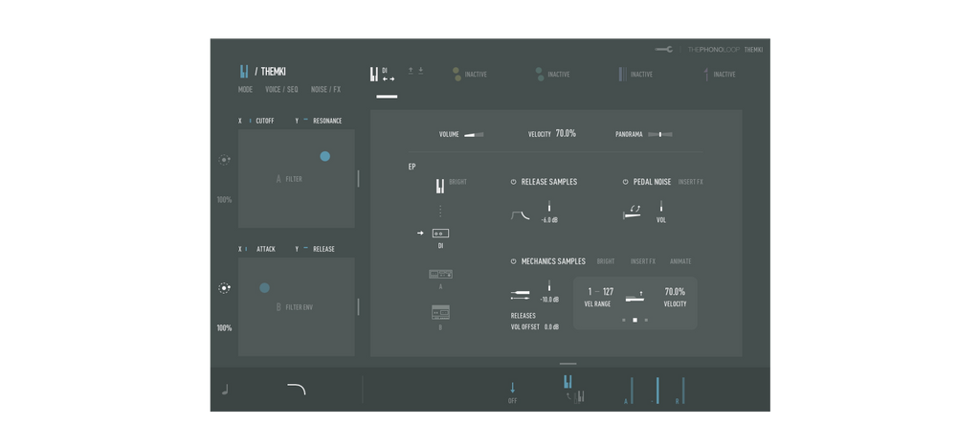This screenshot has width=980, height=448.
Task: Click the orbit motion icon beside the Filter Env pad
Action: (x=224, y=288)
